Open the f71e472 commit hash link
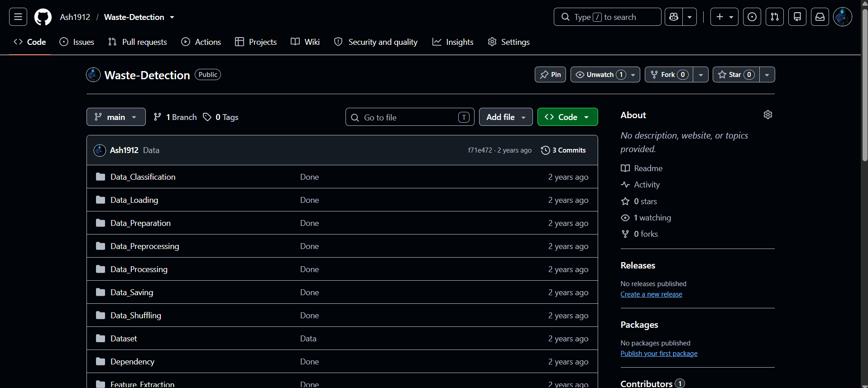Screen dimensions: 868x388 click(480, 150)
